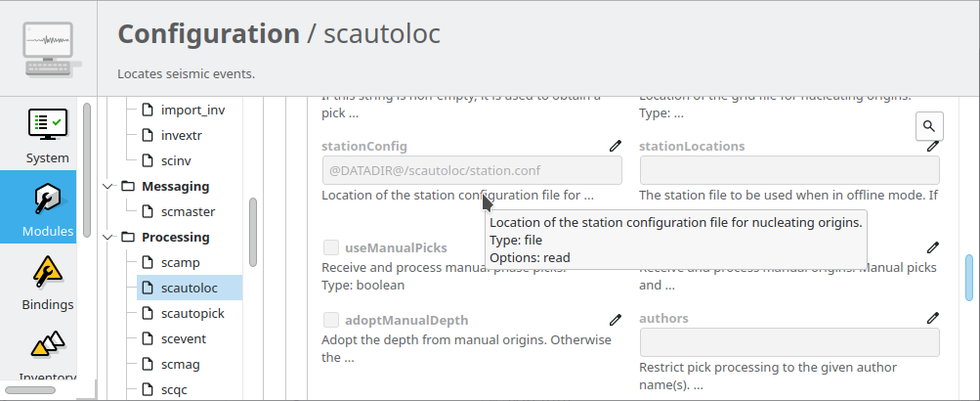The height and width of the screenshot is (401, 980).
Task: Click file icon beside scinv
Action: (148, 160)
